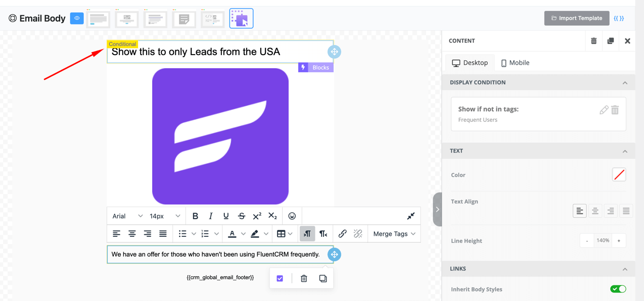This screenshot has width=644, height=301.
Task: Delete block using popup trash icon
Action: pyautogui.click(x=304, y=278)
